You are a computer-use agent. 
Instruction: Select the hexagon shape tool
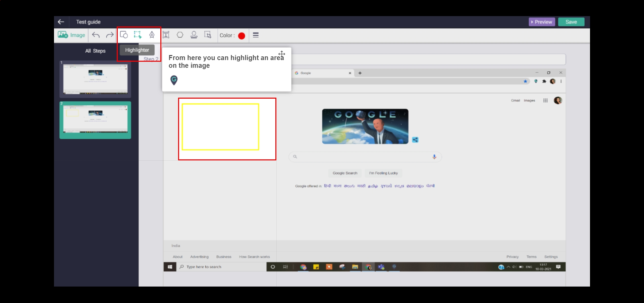(x=180, y=35)
